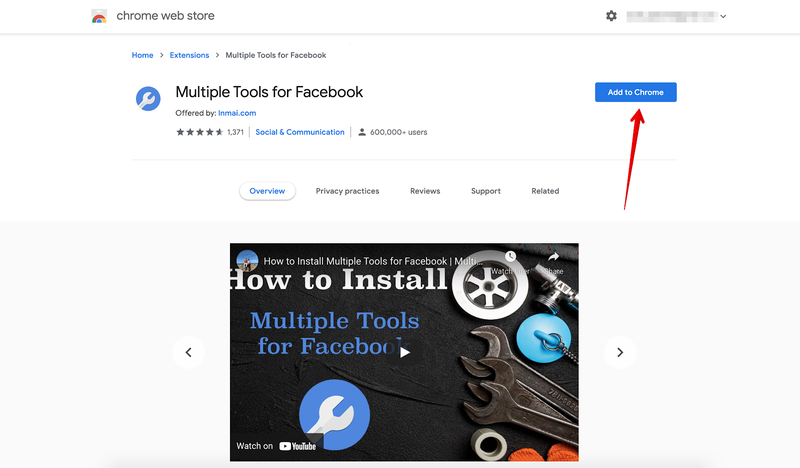The height and width of the screenshot is (468, 800).
Task: Click the 'chrome web store' title text
Action: [165, 16]
